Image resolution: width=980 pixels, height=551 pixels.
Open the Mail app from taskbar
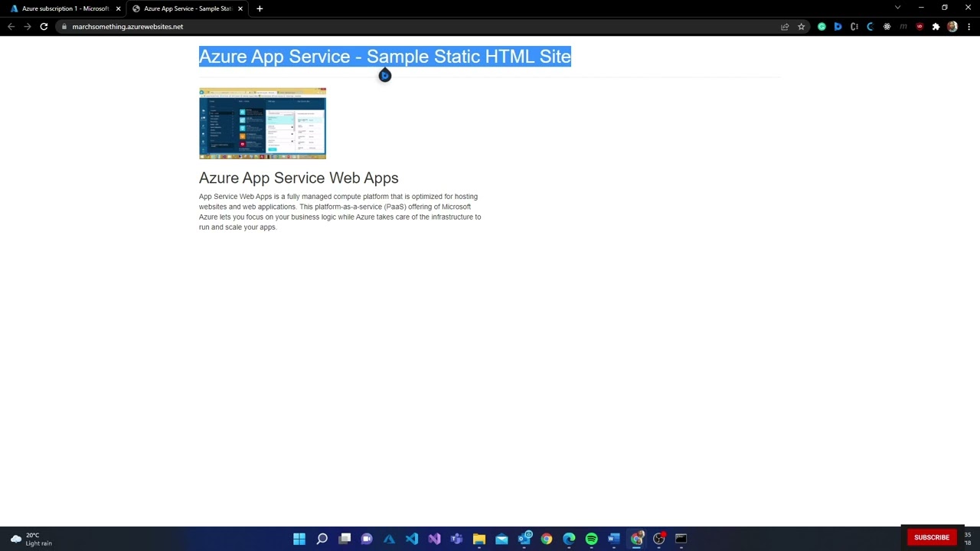501,539
